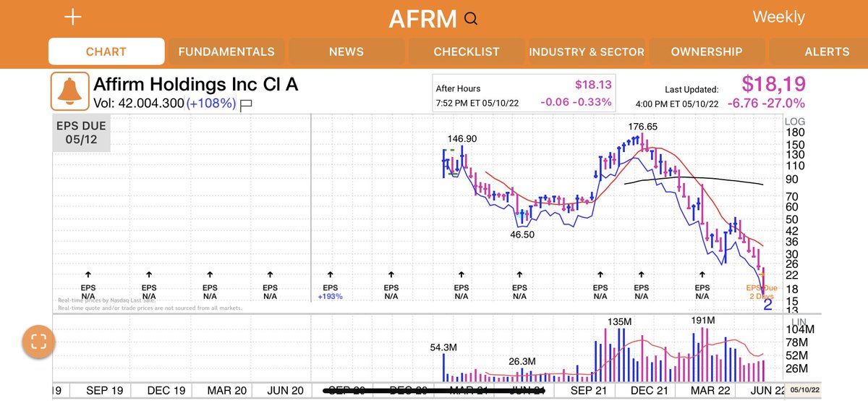
Task: Tap the 176.65 high price label
Action: (642, 127)
